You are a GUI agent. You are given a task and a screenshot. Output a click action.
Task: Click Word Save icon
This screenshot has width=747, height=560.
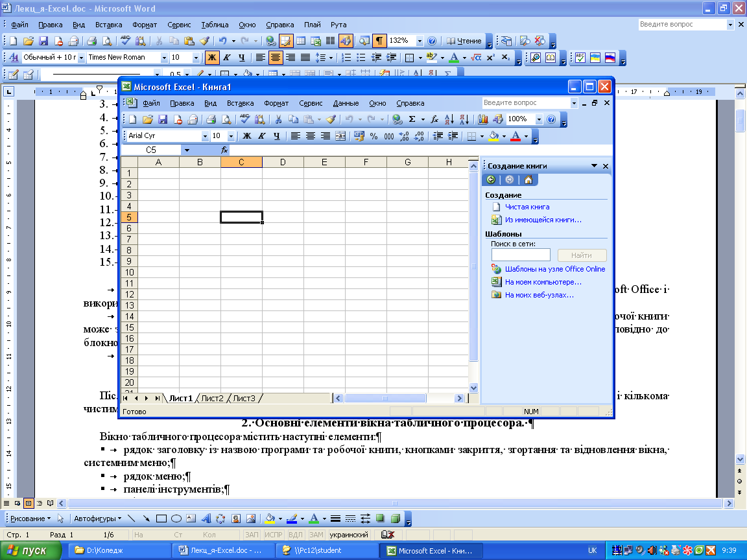coord(43,41)
